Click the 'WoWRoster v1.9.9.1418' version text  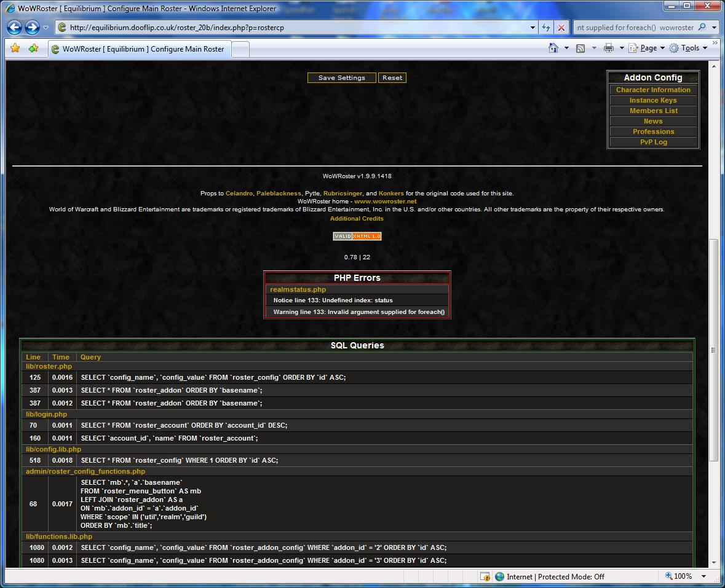(357, 176)
